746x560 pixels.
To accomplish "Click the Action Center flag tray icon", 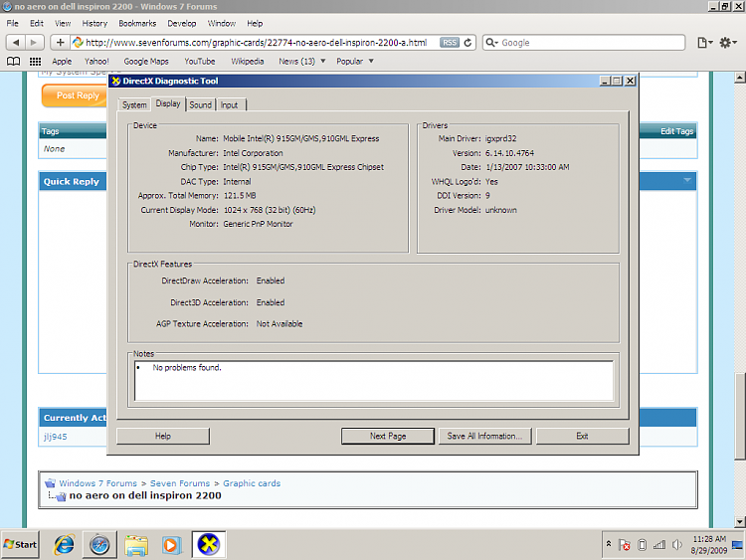I will [625, 545].
